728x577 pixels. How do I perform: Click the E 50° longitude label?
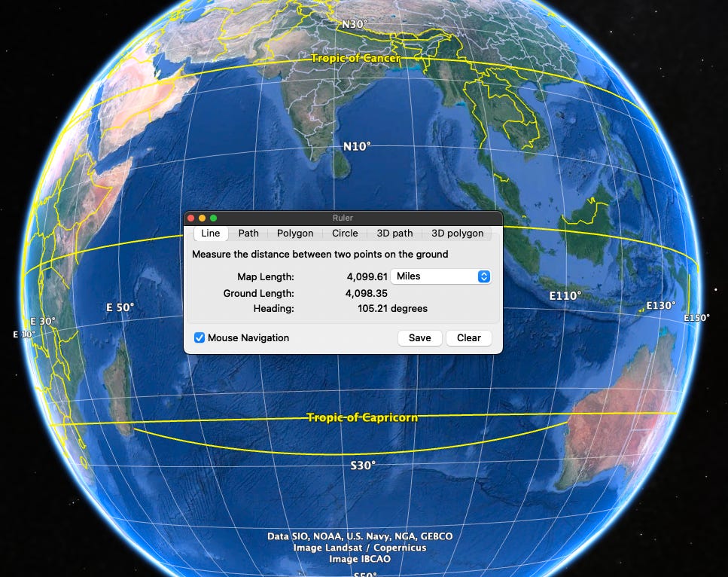(120, 307)
